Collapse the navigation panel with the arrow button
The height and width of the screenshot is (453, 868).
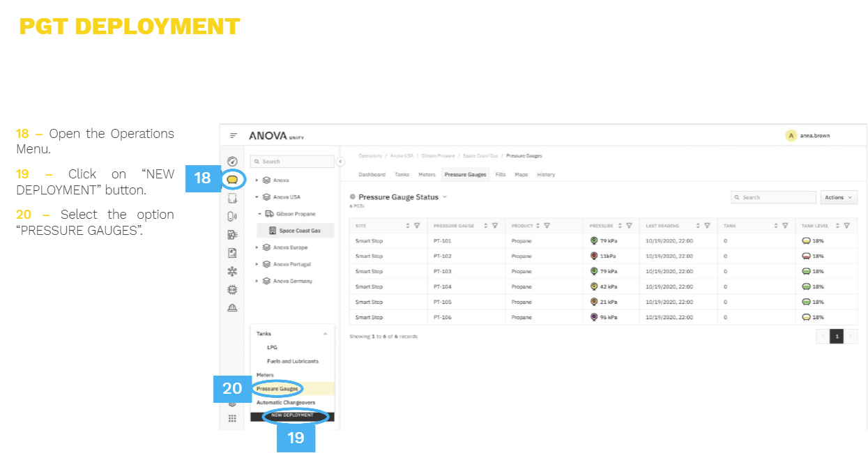point(340,162)
